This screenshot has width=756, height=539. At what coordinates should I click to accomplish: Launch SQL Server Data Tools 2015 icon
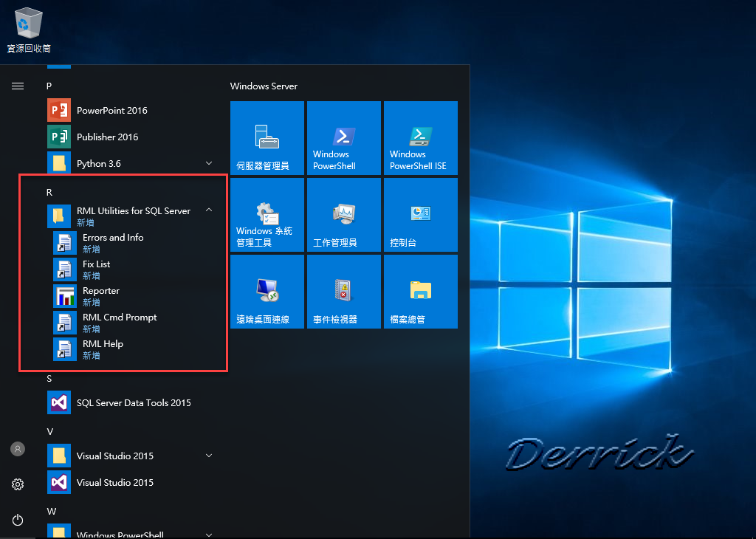(59, 402)
